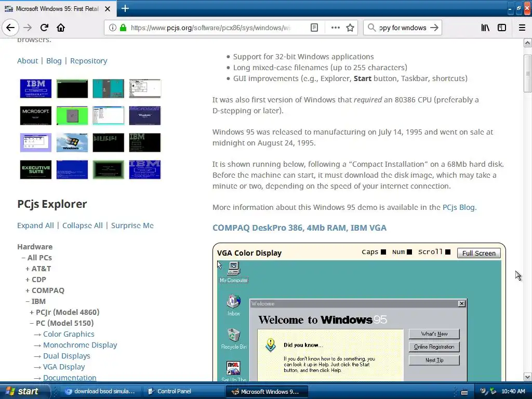Screen dimensions: 532x399
Task: Click the keyboard icon in system tray
Action: [464, 392]
